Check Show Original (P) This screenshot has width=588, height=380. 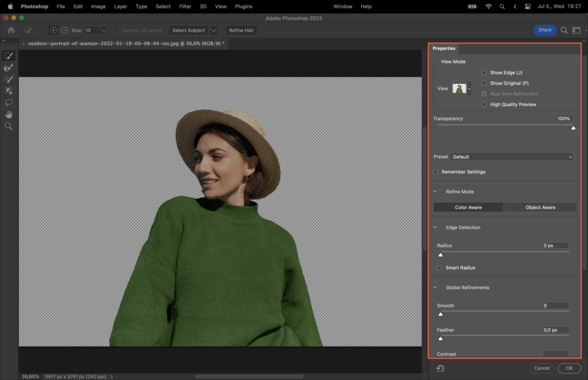click(x=484, y=83)
